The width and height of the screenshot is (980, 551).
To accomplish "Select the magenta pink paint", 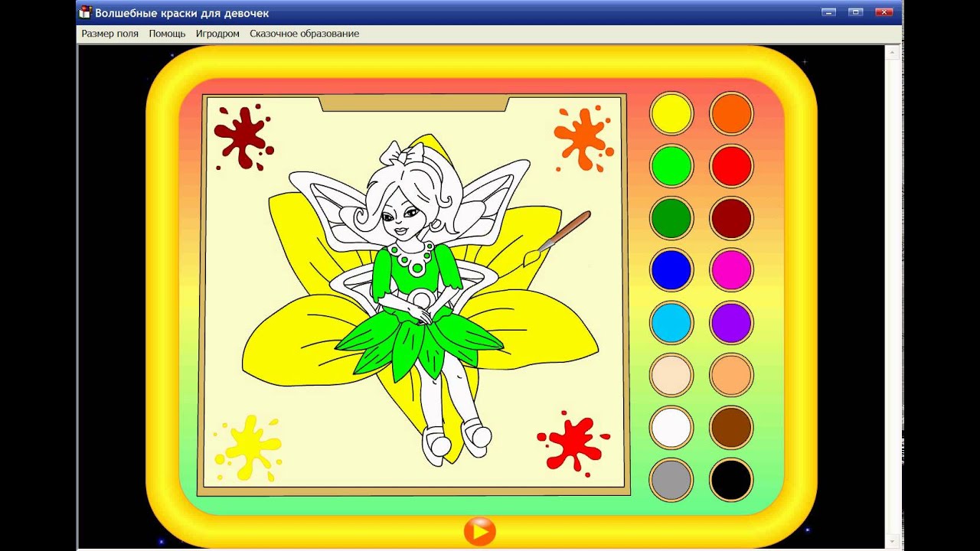I will (731, 270).
